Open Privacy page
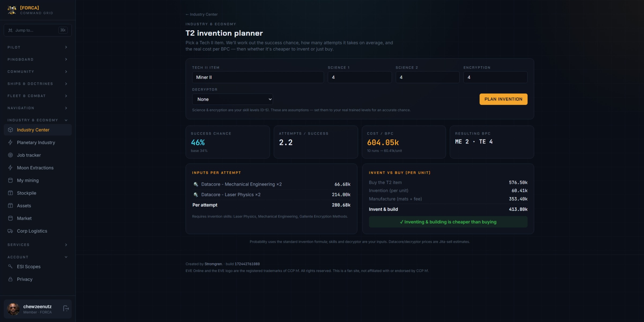644x322 pixels. 38,279
